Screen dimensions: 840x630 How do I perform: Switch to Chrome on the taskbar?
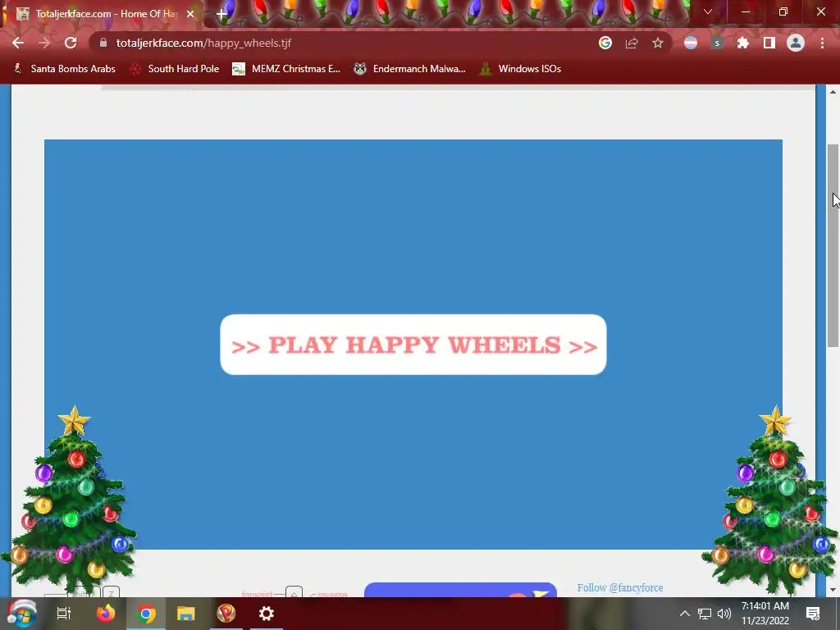tap(146, 614)
